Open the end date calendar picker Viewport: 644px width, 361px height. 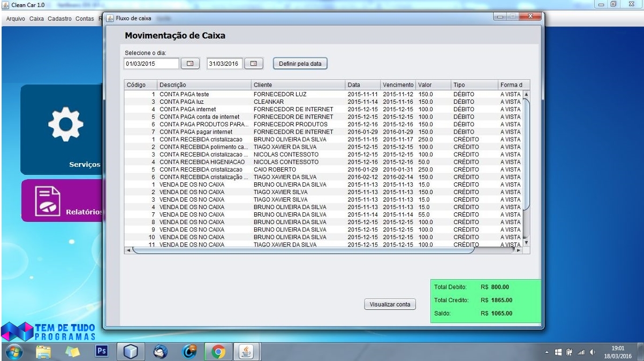(x=254, y=64)
